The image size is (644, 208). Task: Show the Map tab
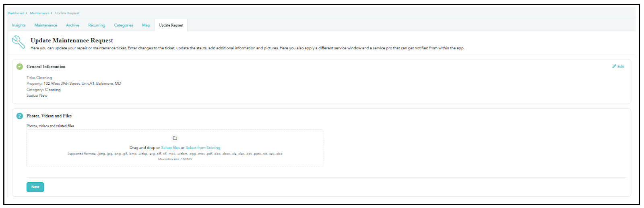click(x=146, y=25)
